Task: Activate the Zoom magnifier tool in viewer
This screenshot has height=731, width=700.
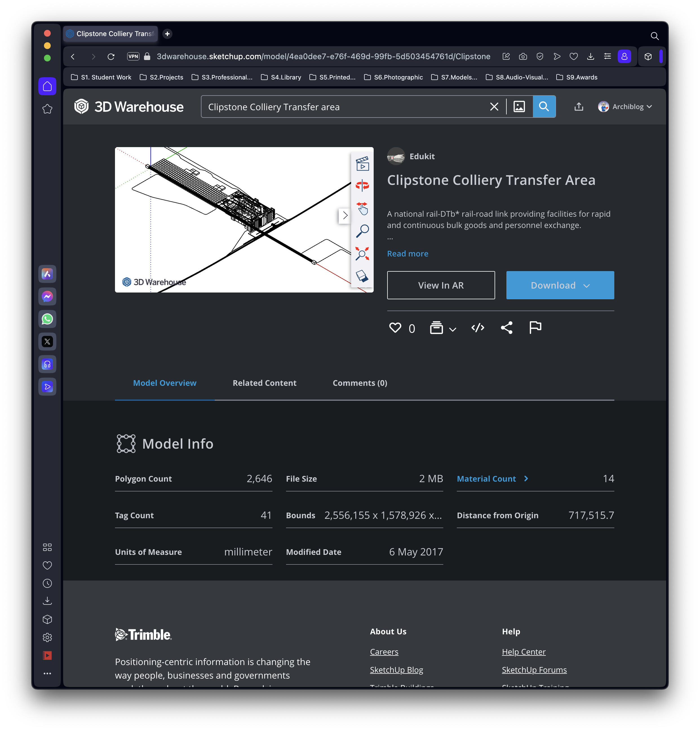Action: coord(362,231)
